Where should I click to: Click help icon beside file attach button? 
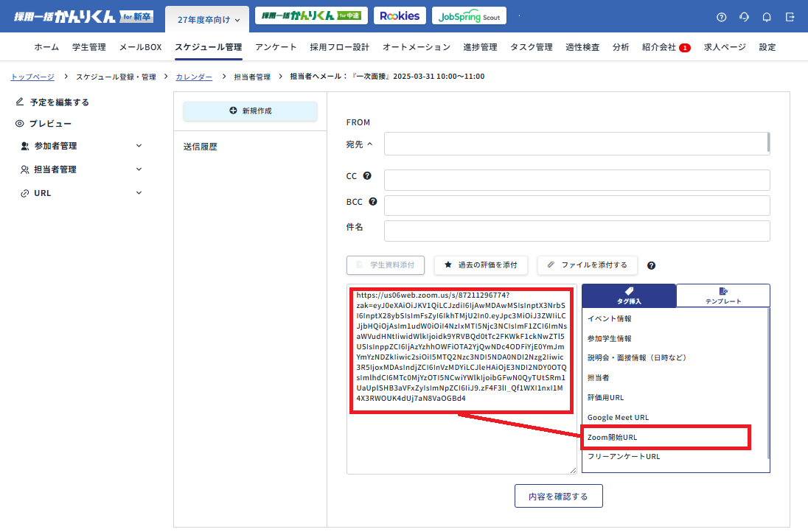coord(651,265)
